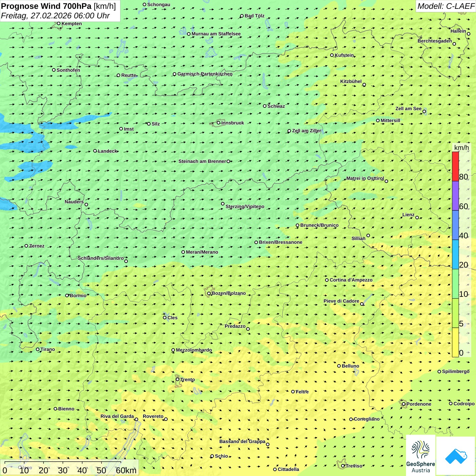This screenshot has height=476, width=476.
Task: Click the 'Cittadella' label
Action: [288, 469]
